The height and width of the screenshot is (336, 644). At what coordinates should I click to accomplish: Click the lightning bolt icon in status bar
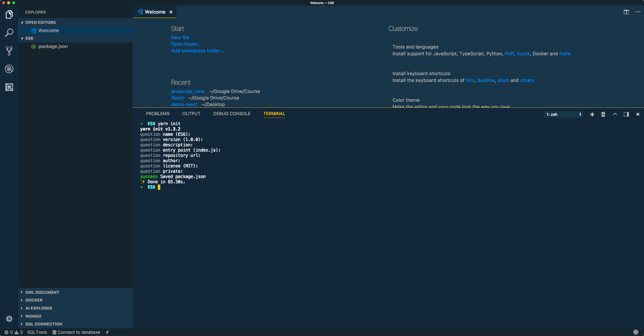107,332
